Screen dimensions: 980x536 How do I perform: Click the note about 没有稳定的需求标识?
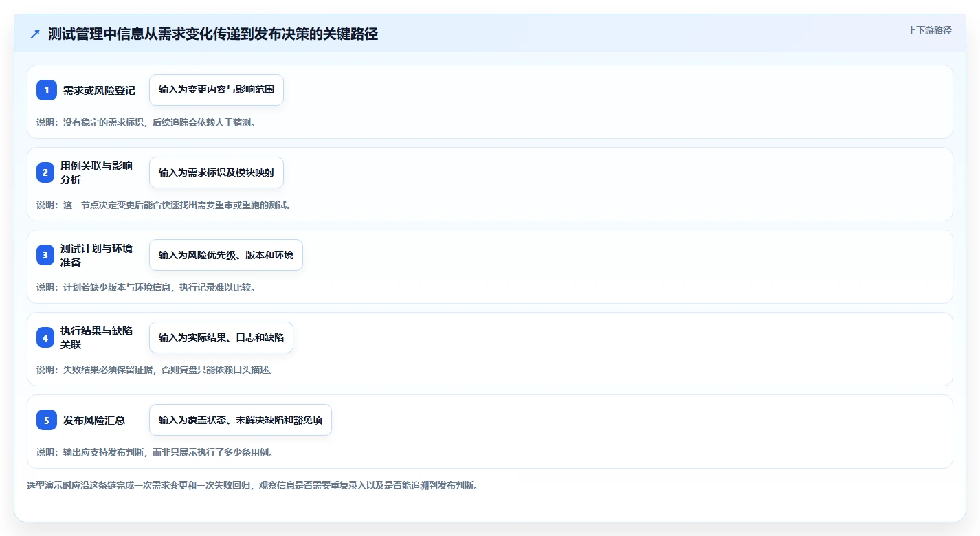(x=146, y=122)
